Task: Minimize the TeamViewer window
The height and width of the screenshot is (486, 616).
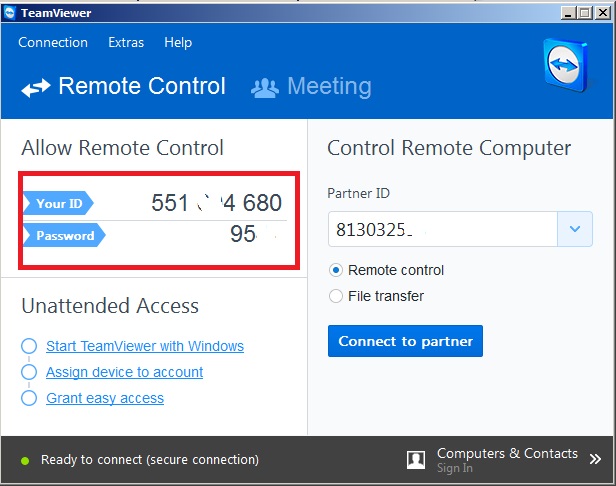Action: [x=567, y=13]
